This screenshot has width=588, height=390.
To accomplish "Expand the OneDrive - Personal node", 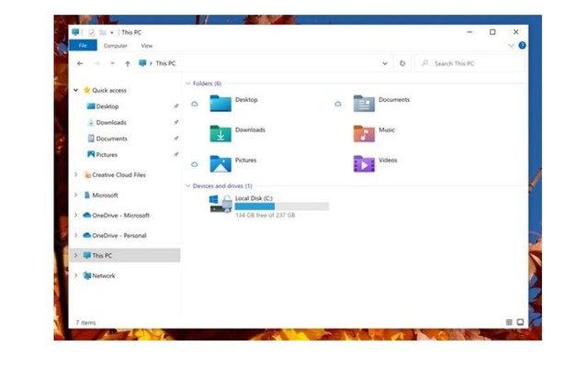I will [75, 235].
